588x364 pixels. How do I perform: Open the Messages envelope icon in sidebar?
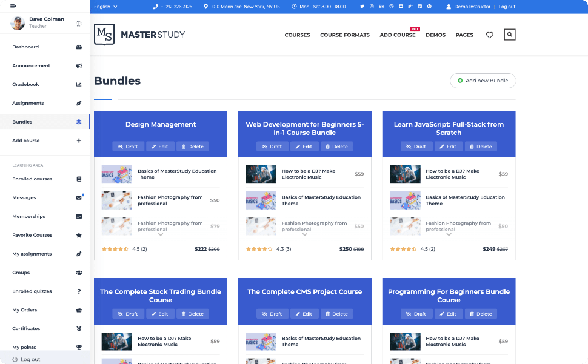point(79,197)
